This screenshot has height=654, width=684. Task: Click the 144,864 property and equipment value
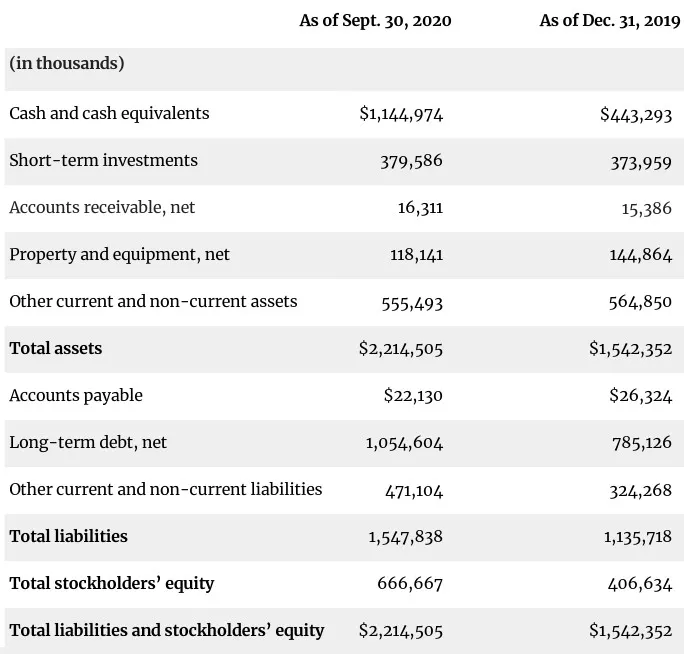tap(641, 255)
